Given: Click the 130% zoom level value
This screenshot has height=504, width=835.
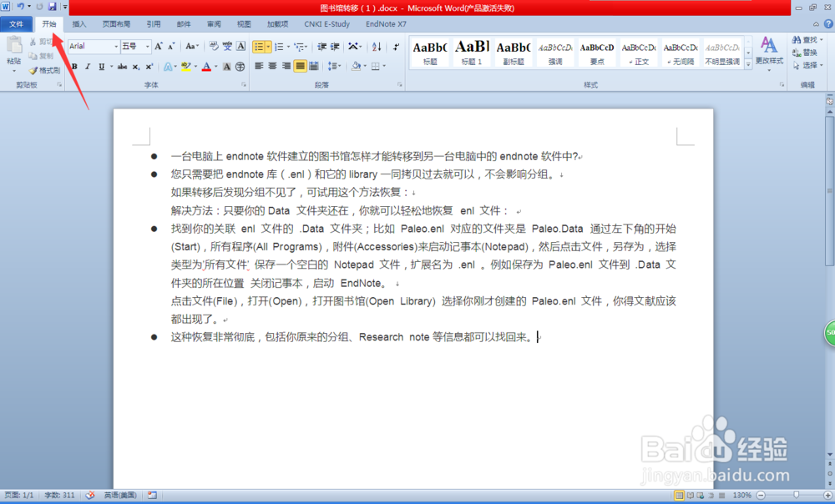Looking at the screenshot, I should pyautogui.click(x=741, y=496).
